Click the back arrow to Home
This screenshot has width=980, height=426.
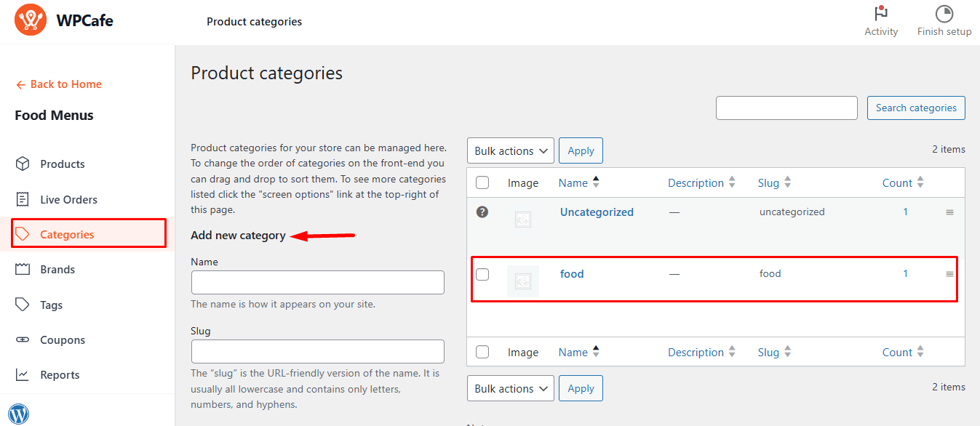pos(20,84)
